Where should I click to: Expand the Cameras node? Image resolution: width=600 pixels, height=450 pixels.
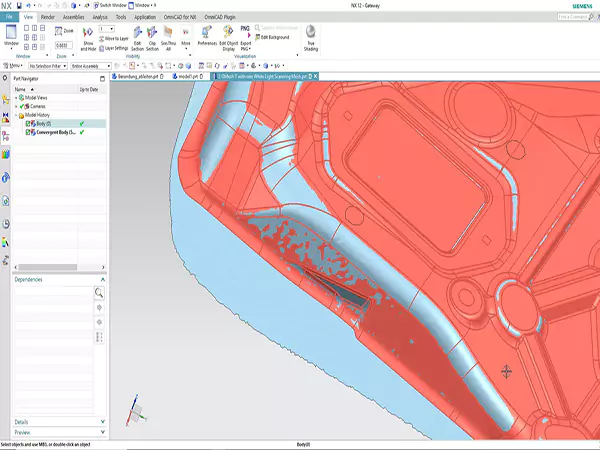point(16,106)
